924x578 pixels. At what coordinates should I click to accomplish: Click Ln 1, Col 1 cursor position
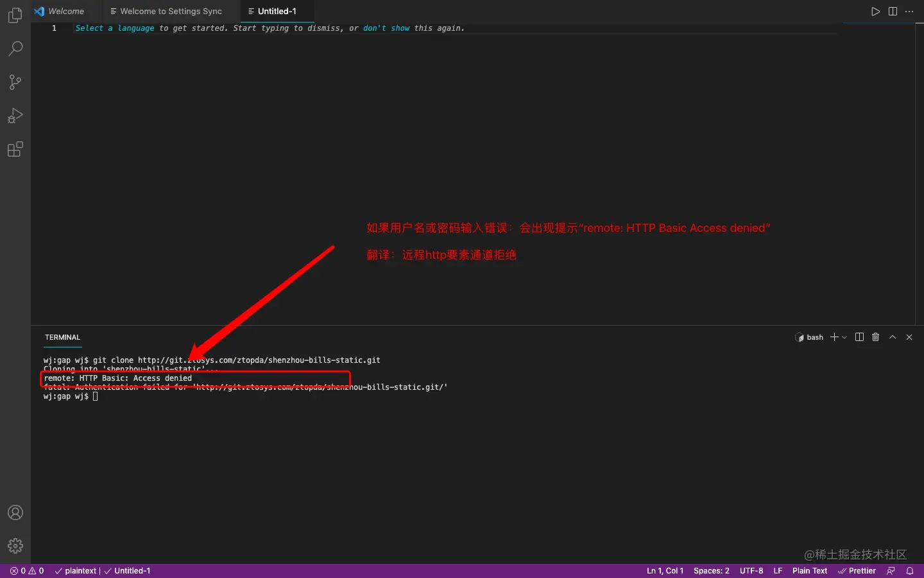(x=665, y=571)
